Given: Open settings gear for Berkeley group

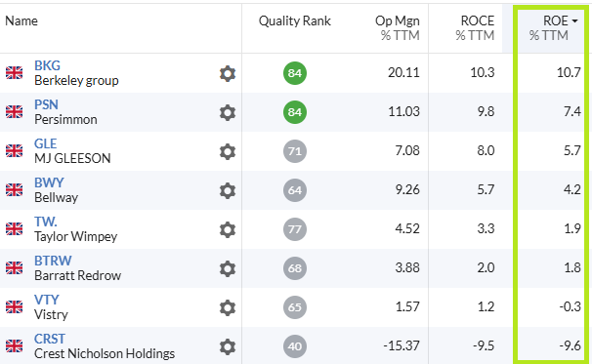Looking at the screenshot, I should pos(228,73).
